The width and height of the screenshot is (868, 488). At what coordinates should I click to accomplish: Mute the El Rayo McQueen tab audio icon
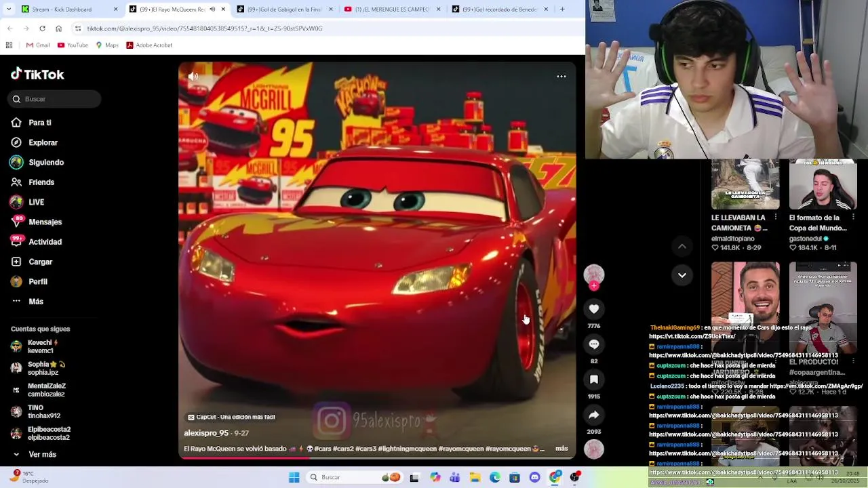coord(212,9)
